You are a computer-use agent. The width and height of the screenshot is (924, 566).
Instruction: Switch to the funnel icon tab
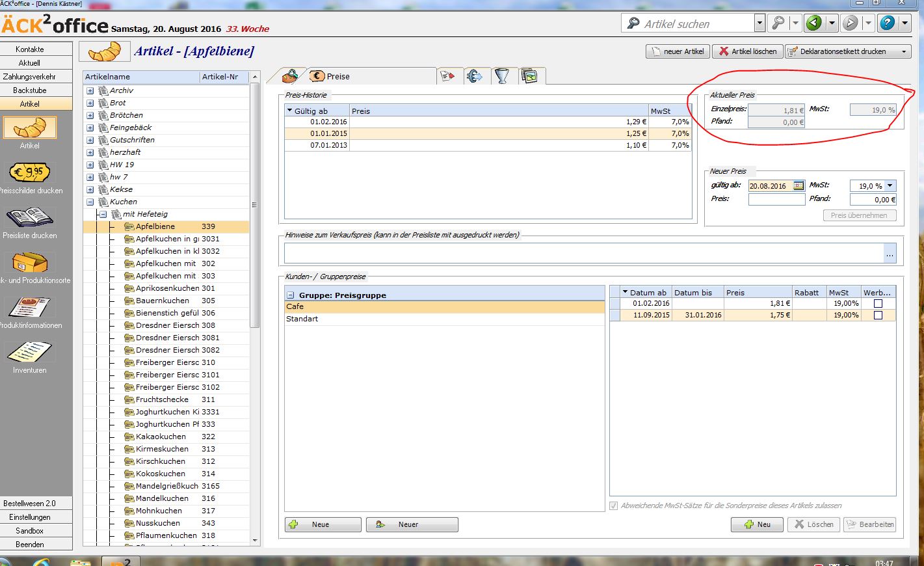(501, 76)
